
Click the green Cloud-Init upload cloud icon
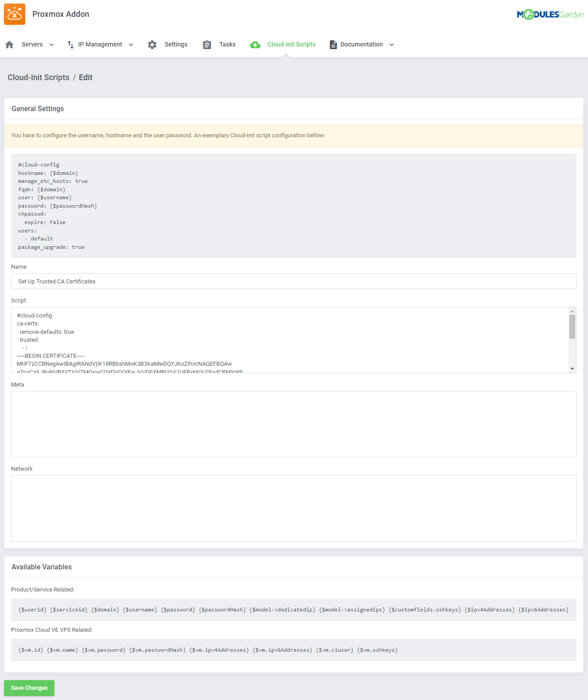click(255, 45)
